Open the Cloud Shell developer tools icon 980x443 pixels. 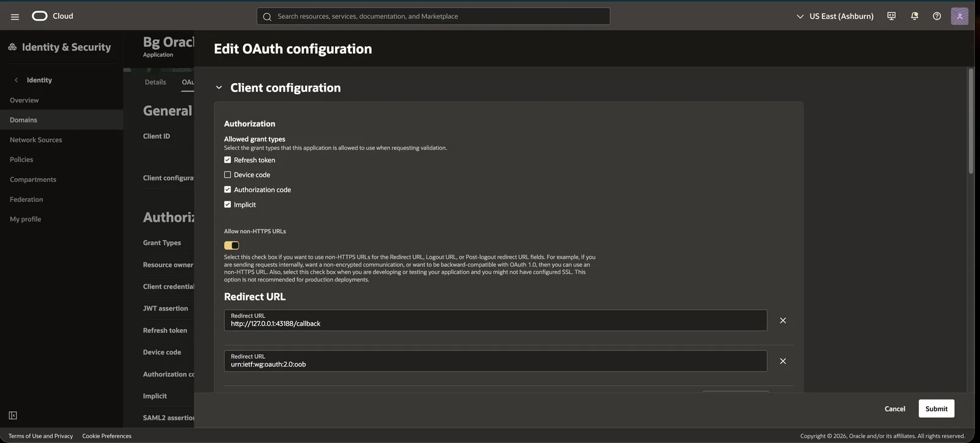coord(891,16)
